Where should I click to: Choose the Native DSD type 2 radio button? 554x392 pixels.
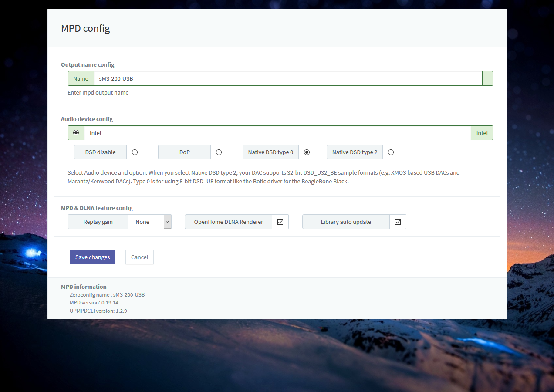point(391,152)
